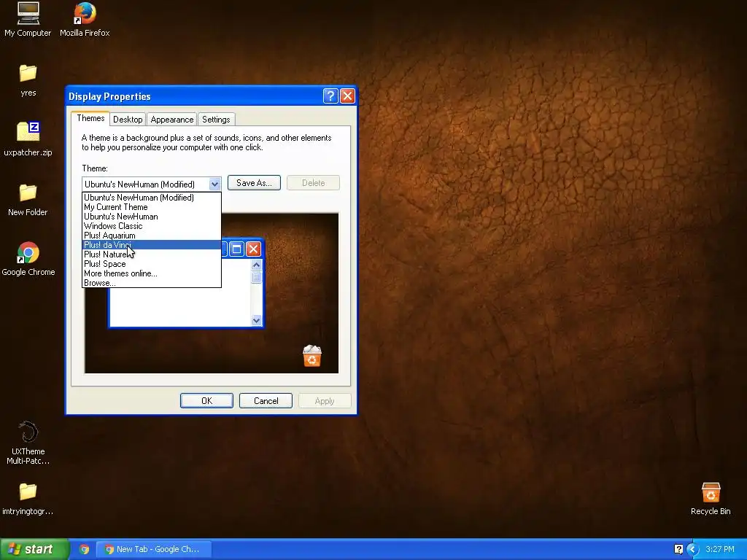The width and height of the screenshot is (747, 560).
Task: Choose Browse... in theme list
Action: pyautogui.click(x=152, y=283)
